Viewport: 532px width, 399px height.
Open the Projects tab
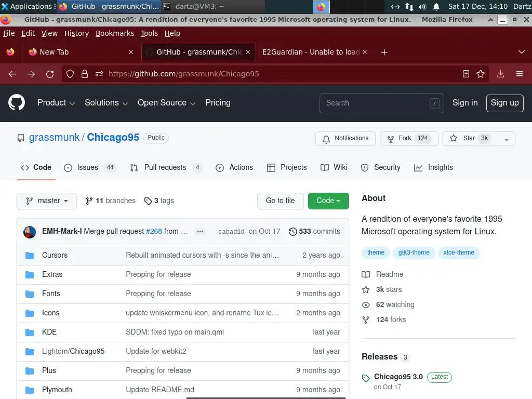coord(287,168)
